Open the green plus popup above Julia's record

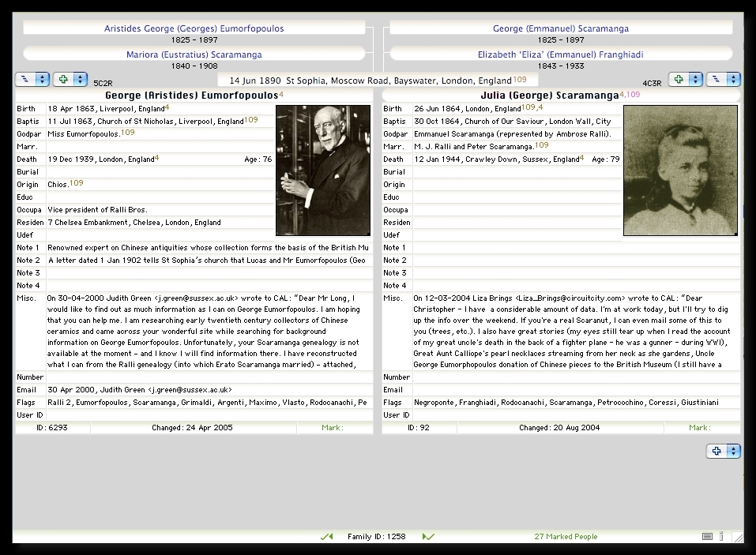(x=685, y=80)
